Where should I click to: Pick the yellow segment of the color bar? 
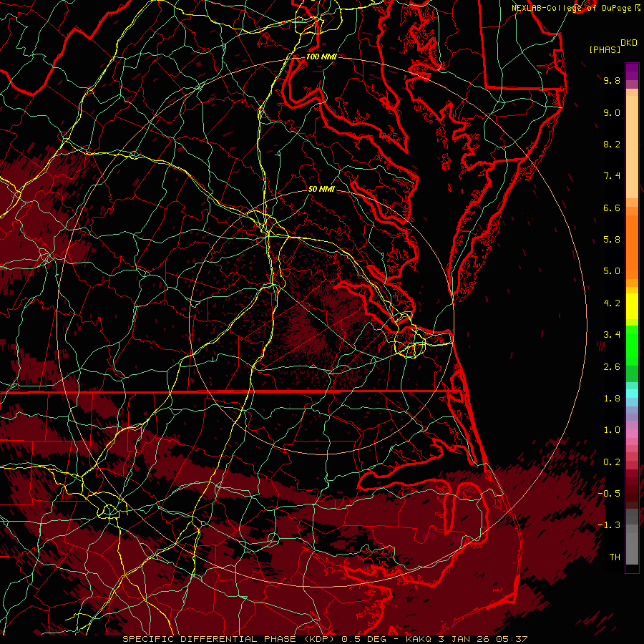(632, 306)
